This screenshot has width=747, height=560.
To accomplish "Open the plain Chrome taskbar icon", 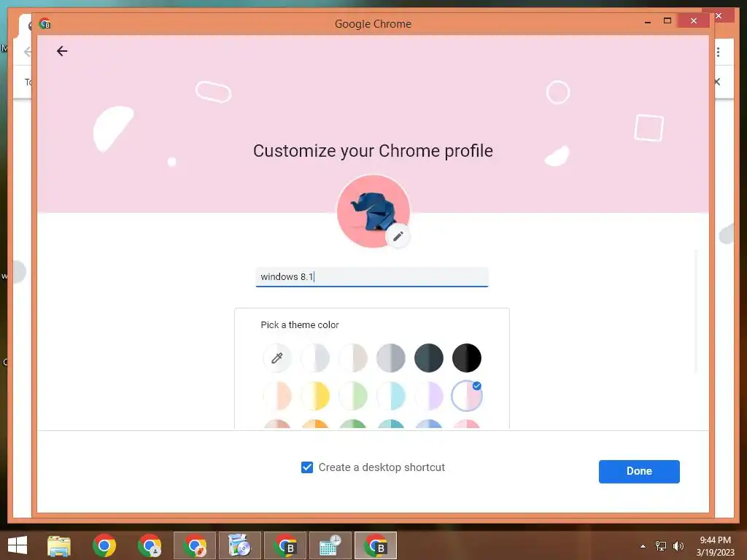I will point(104,545).
